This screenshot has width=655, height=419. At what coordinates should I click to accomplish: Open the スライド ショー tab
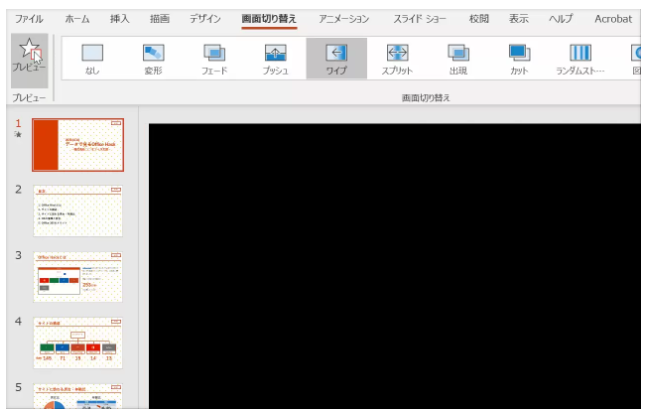(x=420, y=19)
